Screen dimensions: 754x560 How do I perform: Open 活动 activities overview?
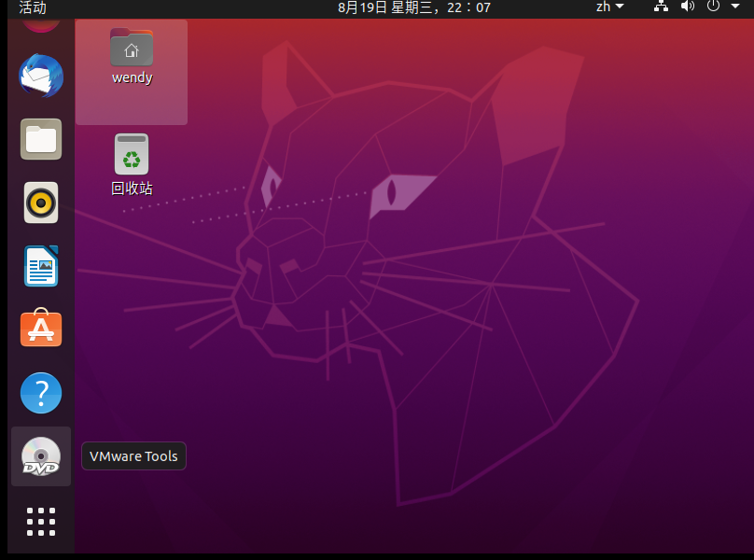(33, 7)
